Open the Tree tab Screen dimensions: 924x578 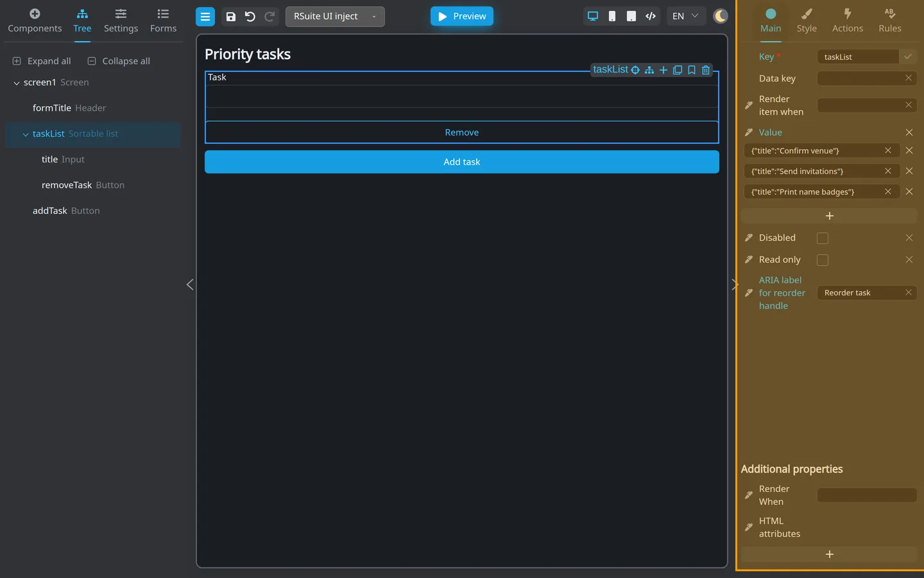(x=82, y=21)
